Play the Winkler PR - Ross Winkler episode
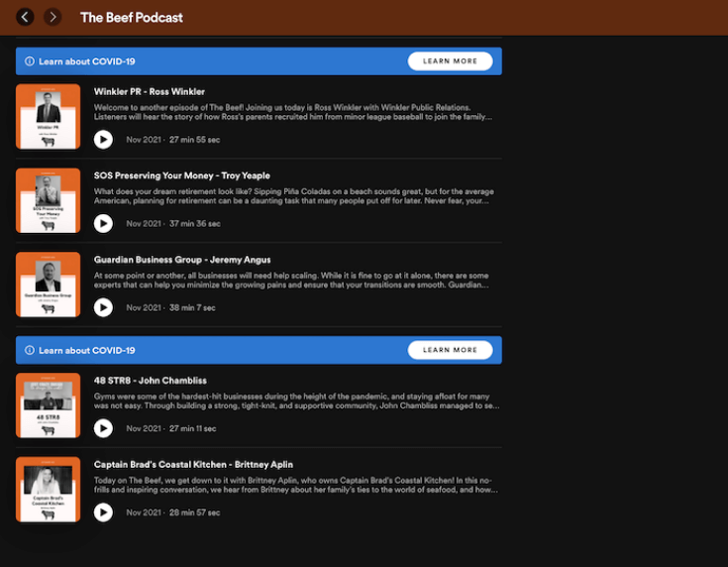The width and height of the screenshot is (728, 567). (x=103, y=140)
